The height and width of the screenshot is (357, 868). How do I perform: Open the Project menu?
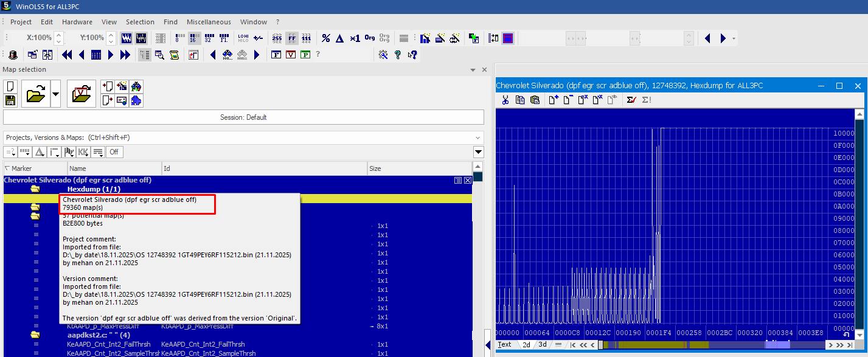(x=21, y=22)
